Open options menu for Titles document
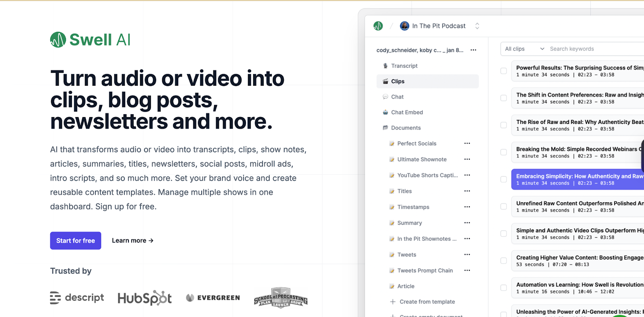 coord(467,191)
